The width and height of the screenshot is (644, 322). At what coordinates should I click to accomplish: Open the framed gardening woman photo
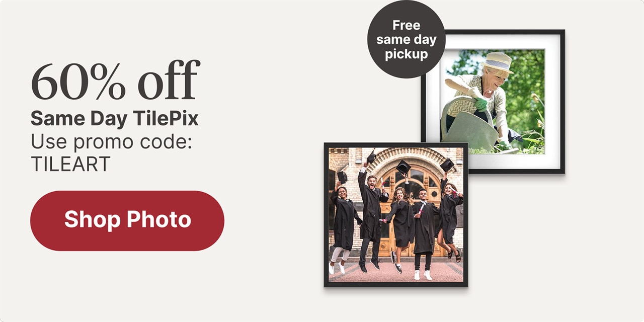coord(493,101)
